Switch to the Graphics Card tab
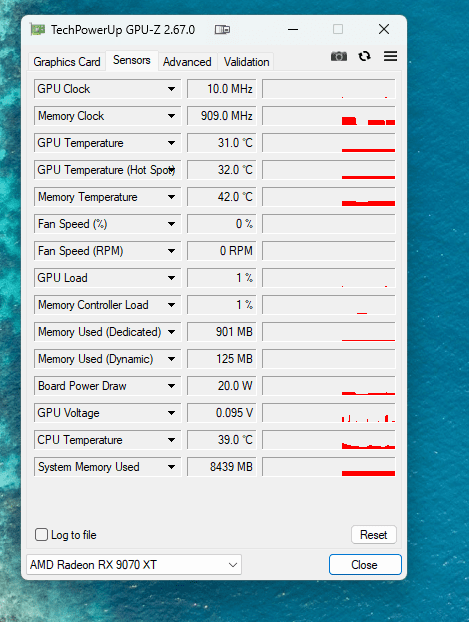469x622 pixels. [x=67, y=62]
